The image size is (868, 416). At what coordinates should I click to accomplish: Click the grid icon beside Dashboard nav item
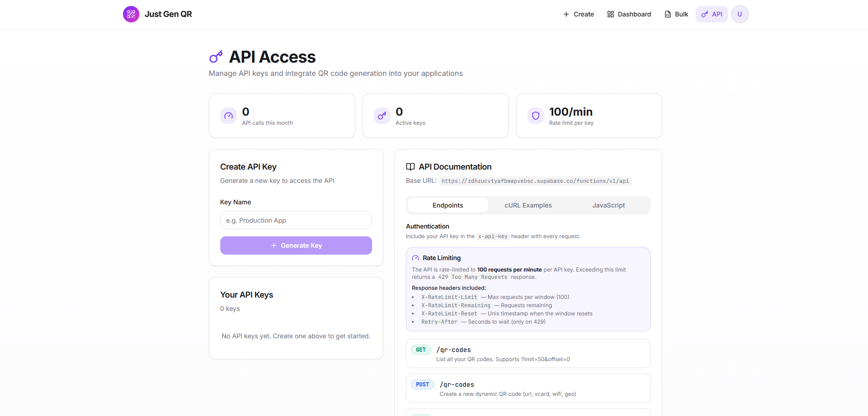coord(611,14)
